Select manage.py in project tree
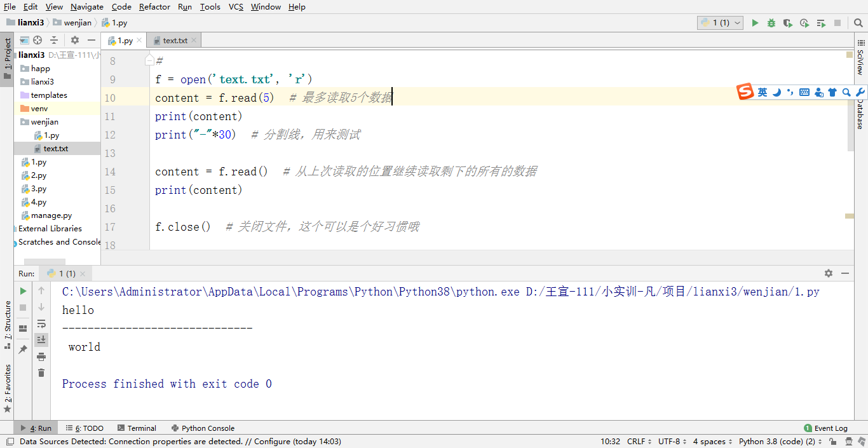The width and height of the screenshot is (868, 448). point(51,215)
